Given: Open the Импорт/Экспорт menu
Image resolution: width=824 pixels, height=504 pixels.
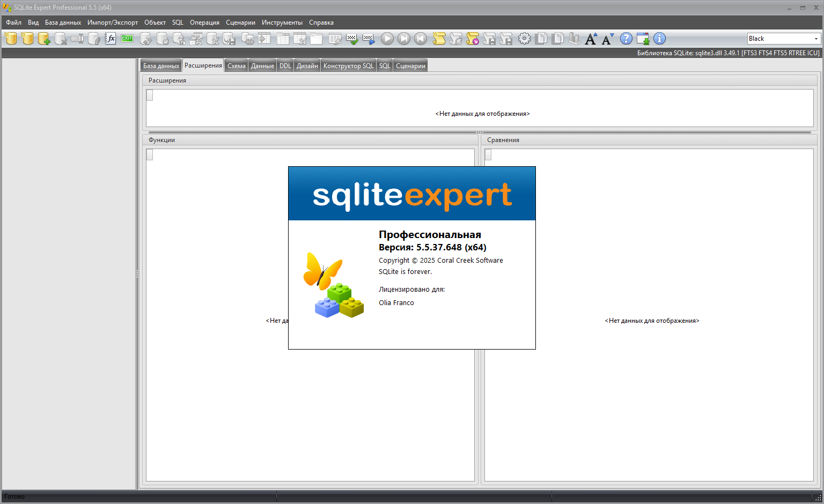Looking at the screenshot, I should tap(113, 23).
